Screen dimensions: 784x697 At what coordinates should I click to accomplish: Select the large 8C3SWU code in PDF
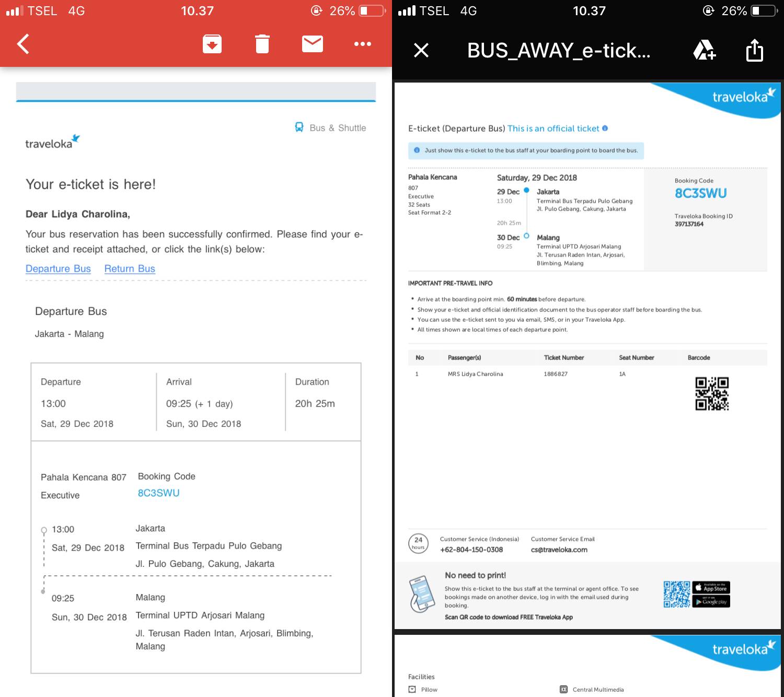point(700,193)
